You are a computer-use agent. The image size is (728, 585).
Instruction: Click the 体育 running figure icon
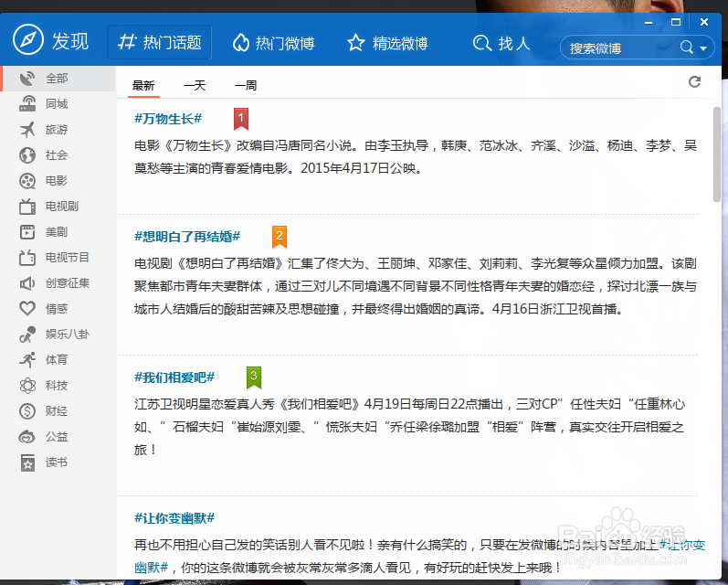pyautogui.click(x=27, y=359)
